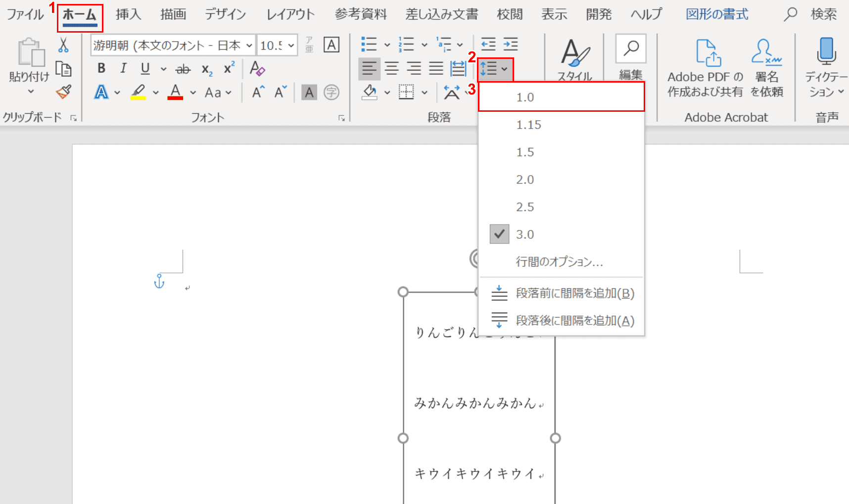The image size is (849, 504).
Task: Increase font size with grow icon
Action: coord(258,92)
